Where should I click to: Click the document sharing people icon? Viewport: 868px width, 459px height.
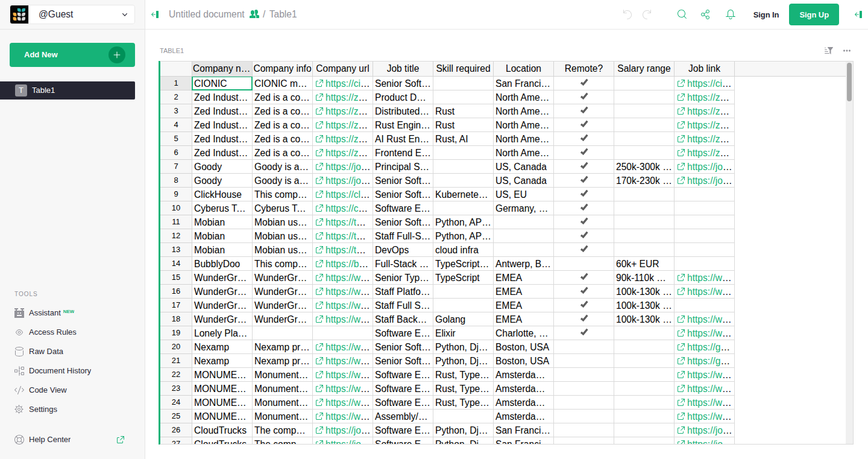254,14
